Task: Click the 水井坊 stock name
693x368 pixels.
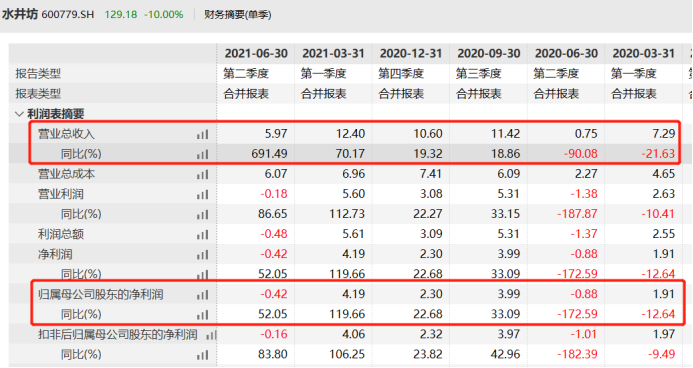Action: [20, 14]
